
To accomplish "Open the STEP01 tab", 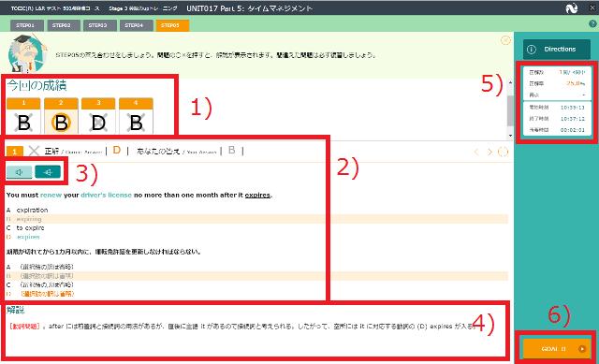I will click(x=26, y=25).
